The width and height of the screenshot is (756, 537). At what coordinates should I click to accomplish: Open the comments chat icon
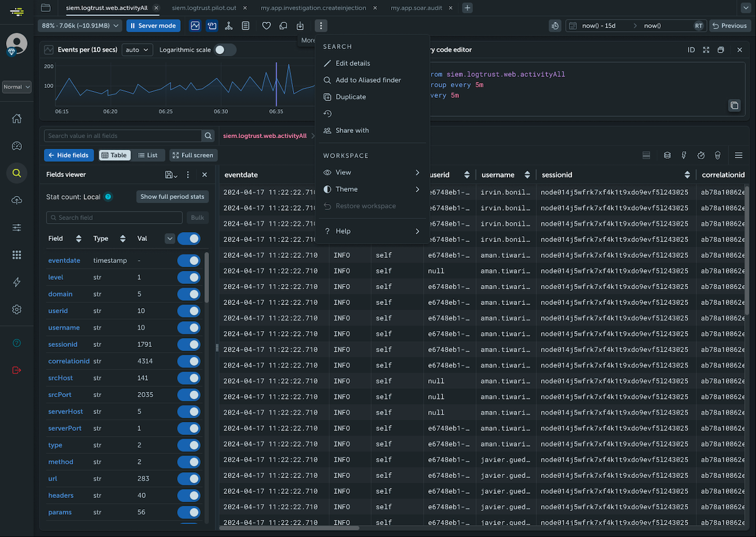point(283,25)
